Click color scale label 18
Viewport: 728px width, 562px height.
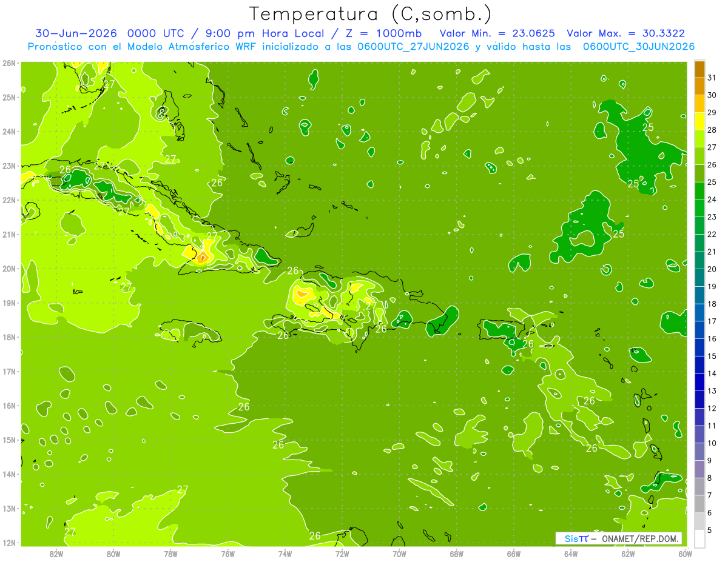pyautogui.click(x=712, y=304)
